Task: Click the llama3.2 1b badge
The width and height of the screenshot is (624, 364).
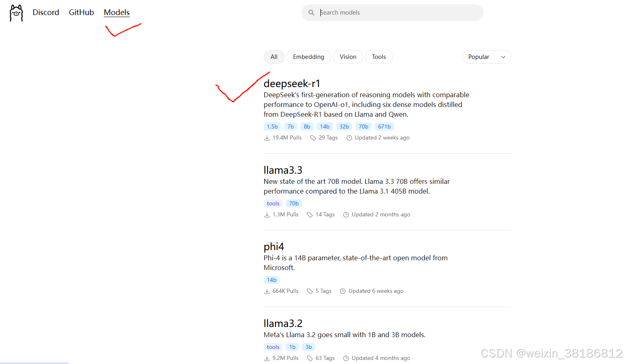Action: pos(292,347)
